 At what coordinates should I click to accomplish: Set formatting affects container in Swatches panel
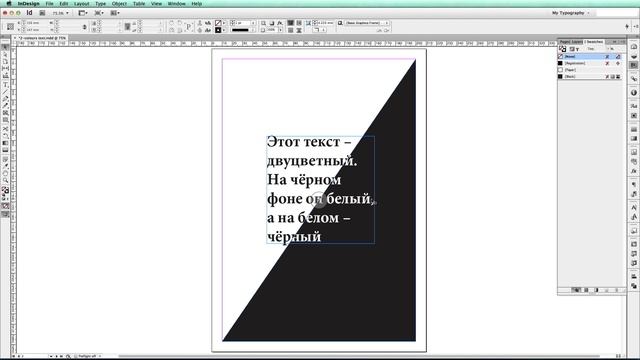coord(572,49)
